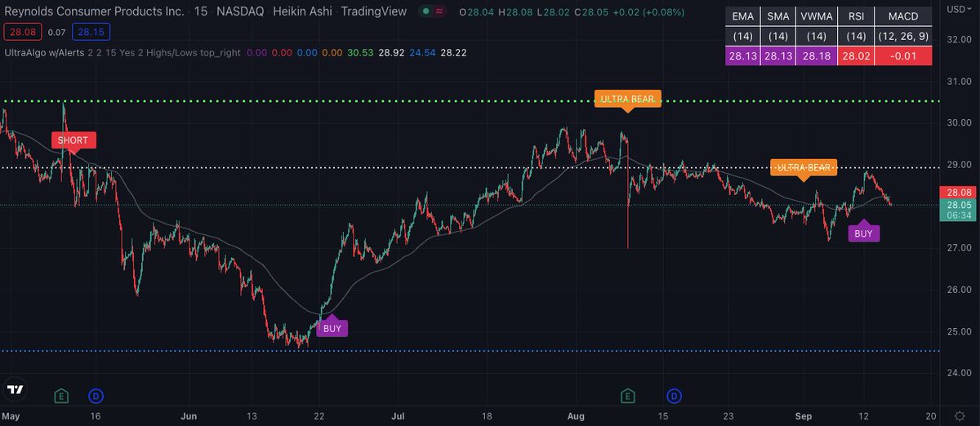Open the May dividend D marker
980x426 pixels.
coord(96,397)
